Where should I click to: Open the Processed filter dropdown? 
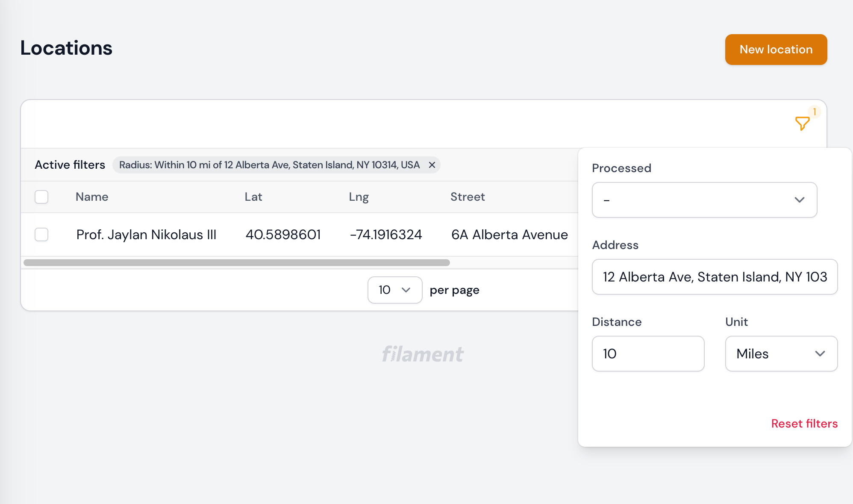pyautogui.click(x=704, y=200)
